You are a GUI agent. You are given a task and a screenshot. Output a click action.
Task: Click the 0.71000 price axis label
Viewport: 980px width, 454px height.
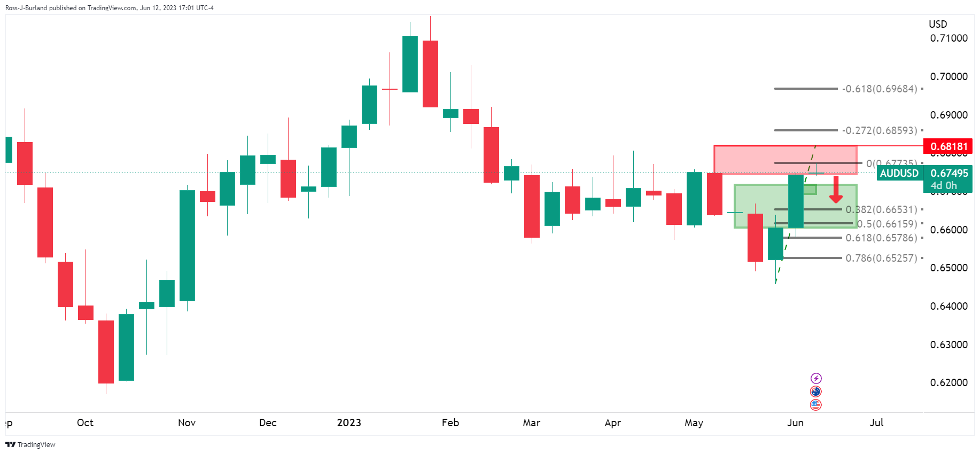948,38
